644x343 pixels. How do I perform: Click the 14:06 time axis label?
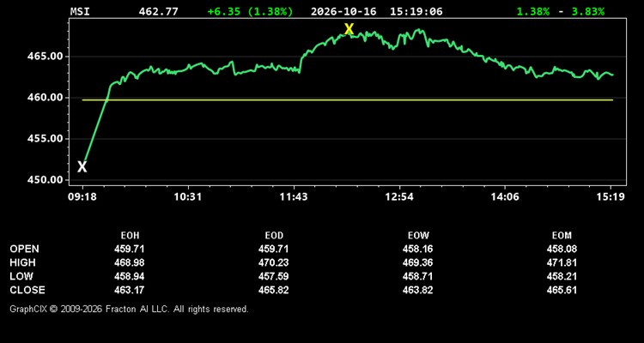click(x=505, y=197)
